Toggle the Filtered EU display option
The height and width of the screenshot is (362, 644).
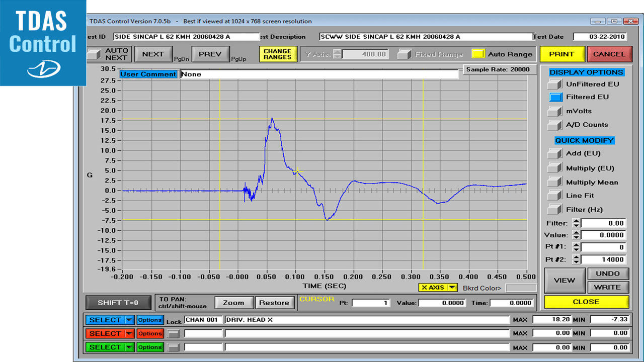point(555,97)
